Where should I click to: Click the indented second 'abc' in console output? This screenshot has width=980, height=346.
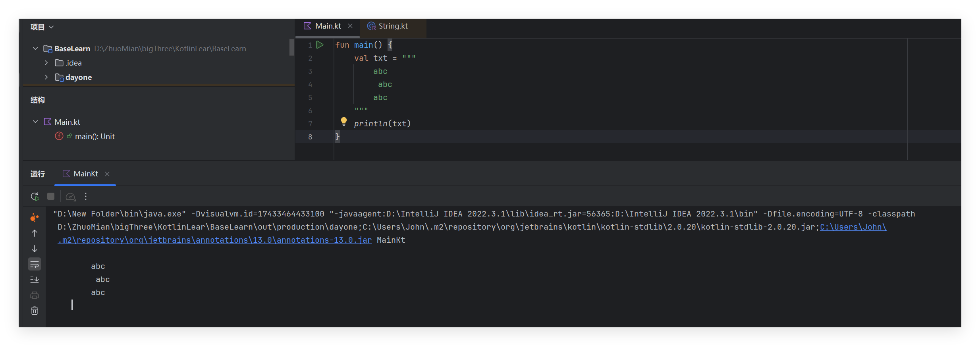coord(103,279)
